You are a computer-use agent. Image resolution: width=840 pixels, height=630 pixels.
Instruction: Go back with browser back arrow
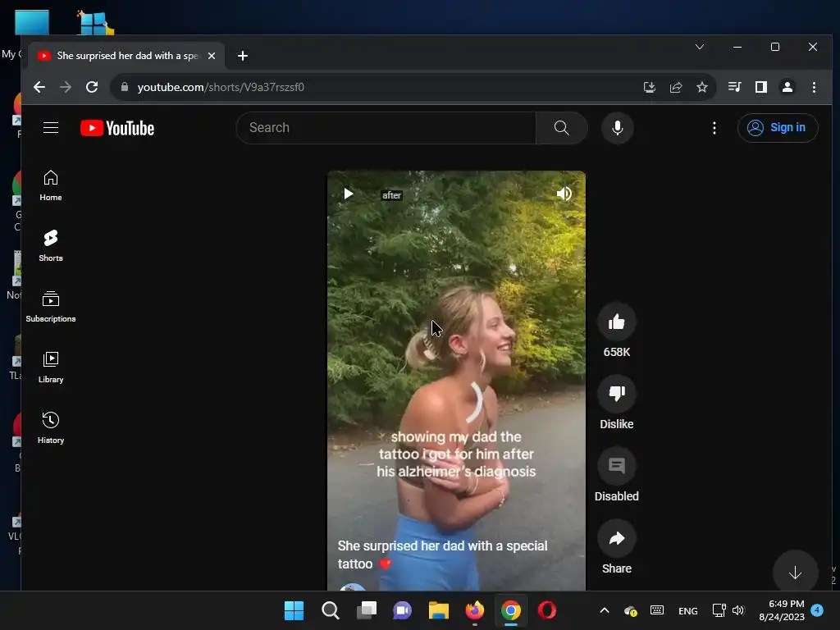point(39,87)
